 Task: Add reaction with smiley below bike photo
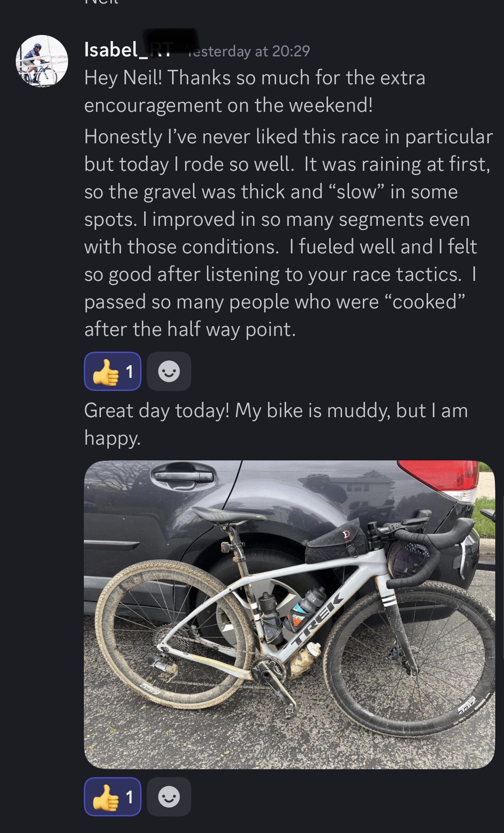click(x=169, y=797)
